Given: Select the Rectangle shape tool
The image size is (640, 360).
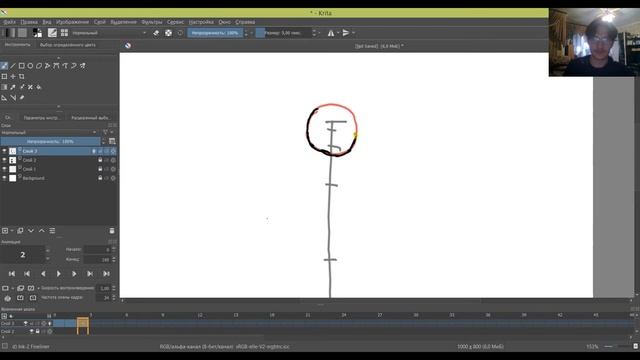Looking at the screenshot, I should pyautogui.click(x=22, y=66).
